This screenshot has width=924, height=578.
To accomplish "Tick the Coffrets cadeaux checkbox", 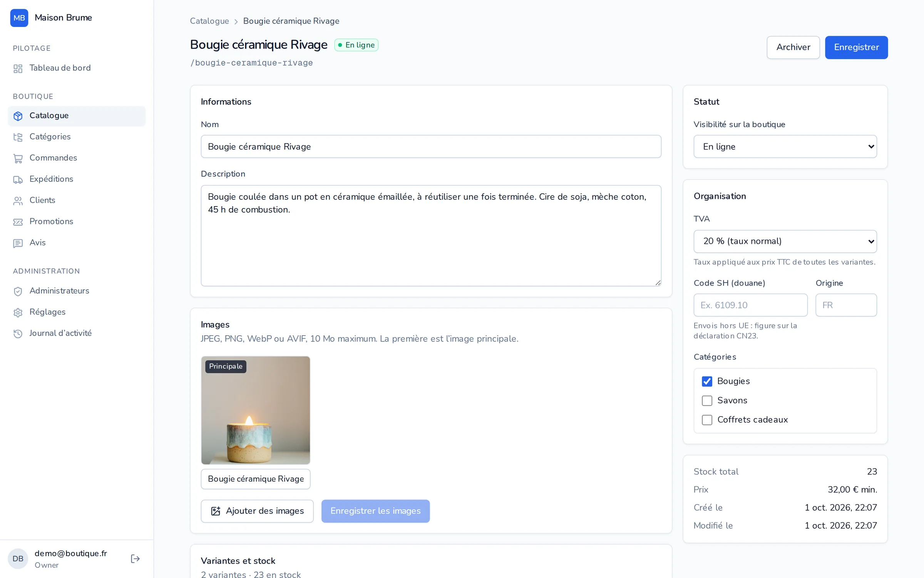I will (707, 420).
